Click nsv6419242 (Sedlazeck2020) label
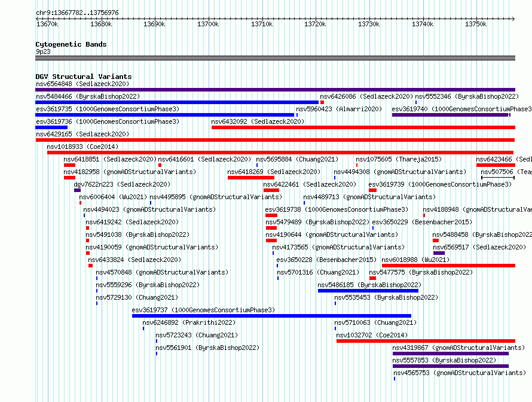 tap(132, 222)
